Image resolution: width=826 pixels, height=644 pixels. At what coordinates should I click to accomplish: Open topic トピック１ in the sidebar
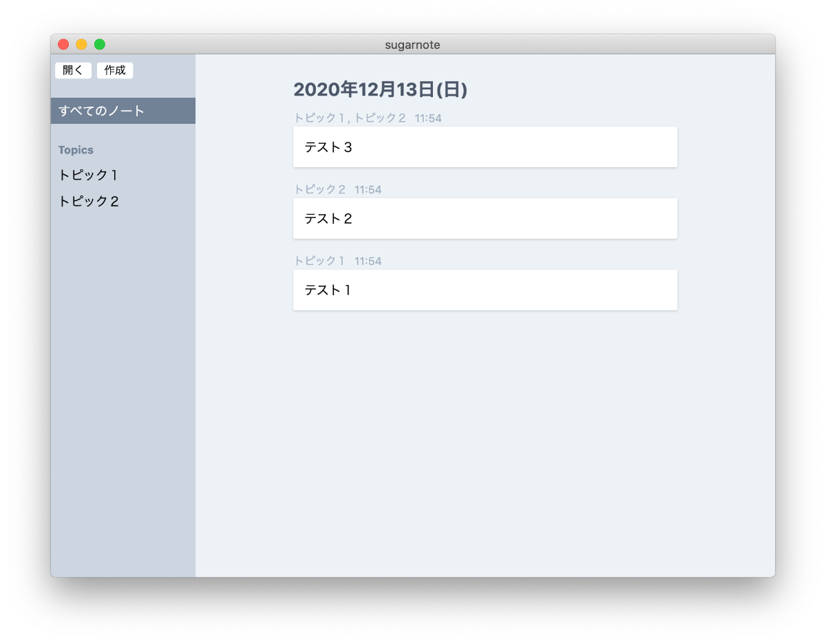click(x=123, y=175)
